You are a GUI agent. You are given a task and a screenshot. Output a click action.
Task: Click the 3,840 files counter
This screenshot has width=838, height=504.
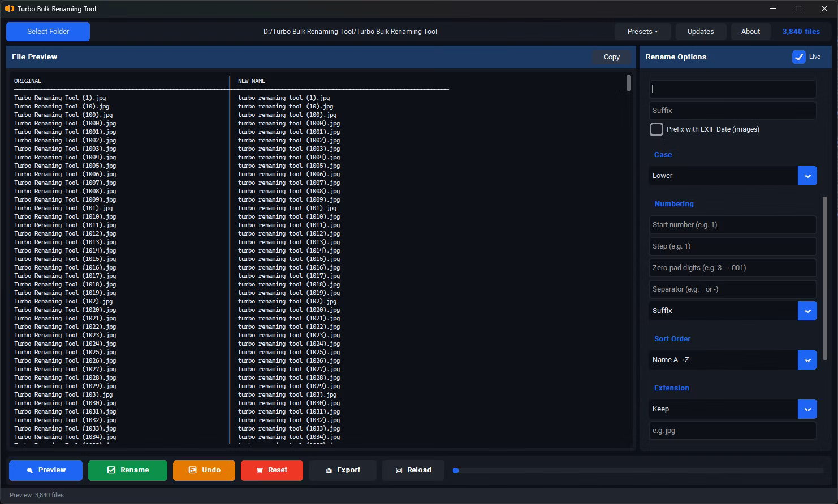point(801,32)
